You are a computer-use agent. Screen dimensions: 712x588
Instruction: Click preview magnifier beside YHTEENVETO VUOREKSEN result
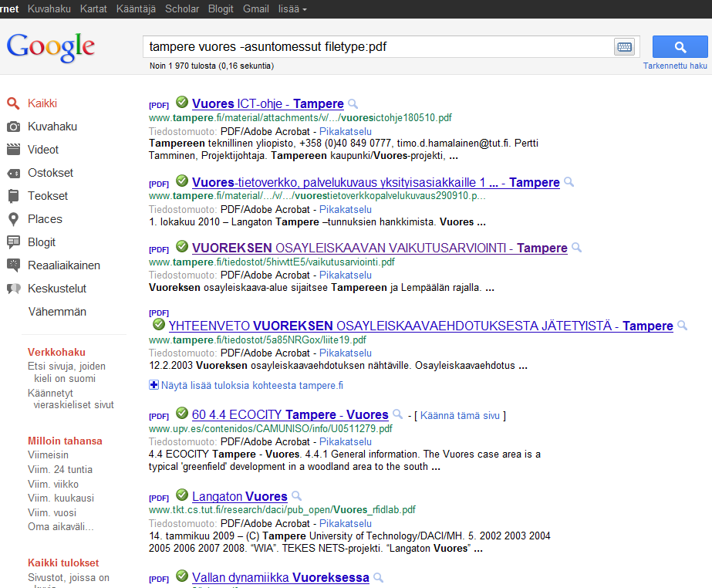point(682,326)
